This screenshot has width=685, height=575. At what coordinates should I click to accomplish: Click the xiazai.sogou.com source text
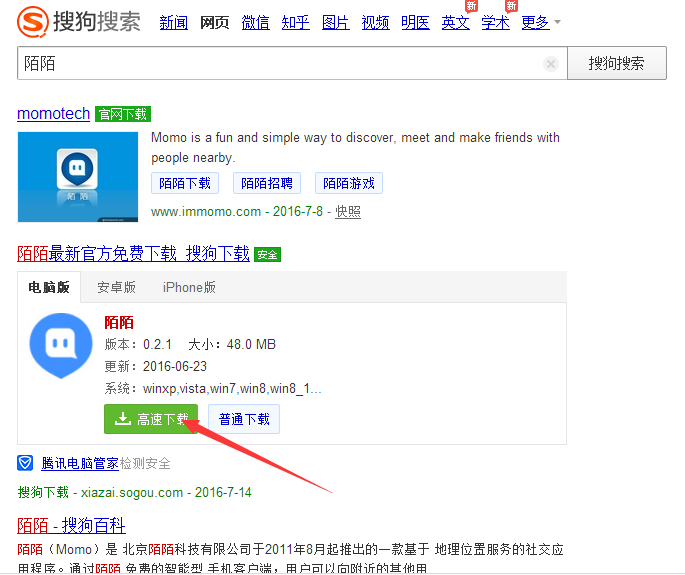132,492
